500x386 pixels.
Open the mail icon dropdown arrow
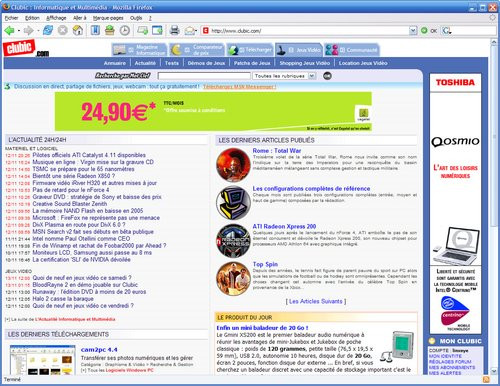coord(196,31)
